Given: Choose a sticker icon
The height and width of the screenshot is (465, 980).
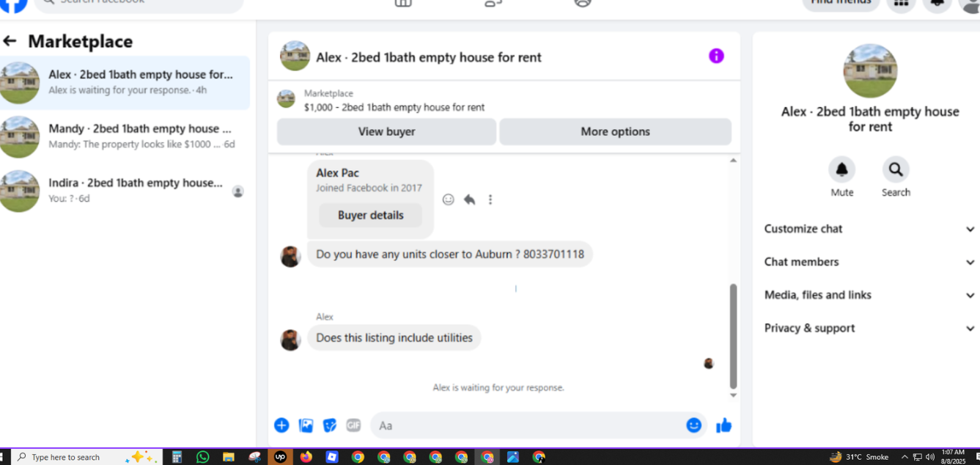Looking at the screenshot, I should tap(330, 425).
